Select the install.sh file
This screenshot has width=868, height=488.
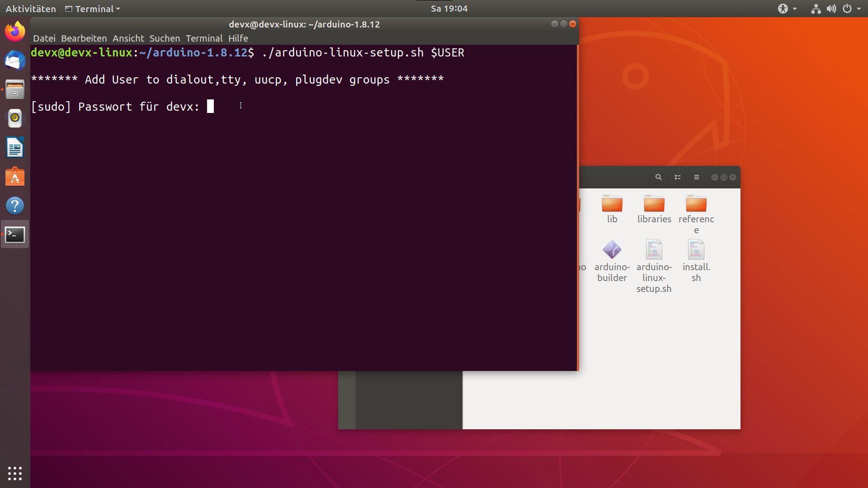coord(696,261)
